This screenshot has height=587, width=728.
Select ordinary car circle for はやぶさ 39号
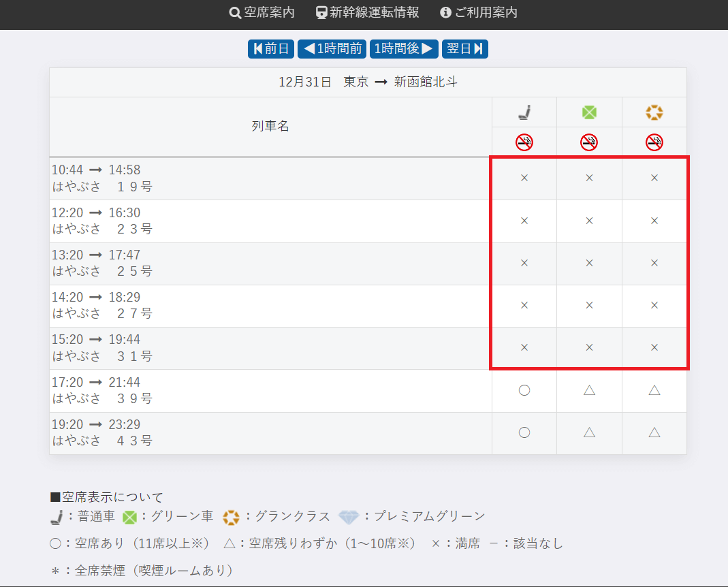pos(524,391)
